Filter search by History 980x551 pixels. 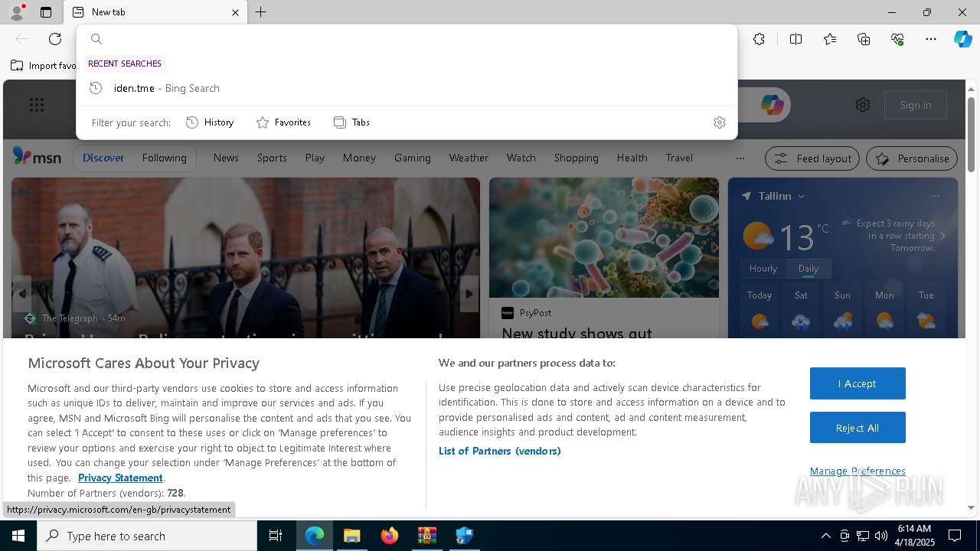[210, 122]
